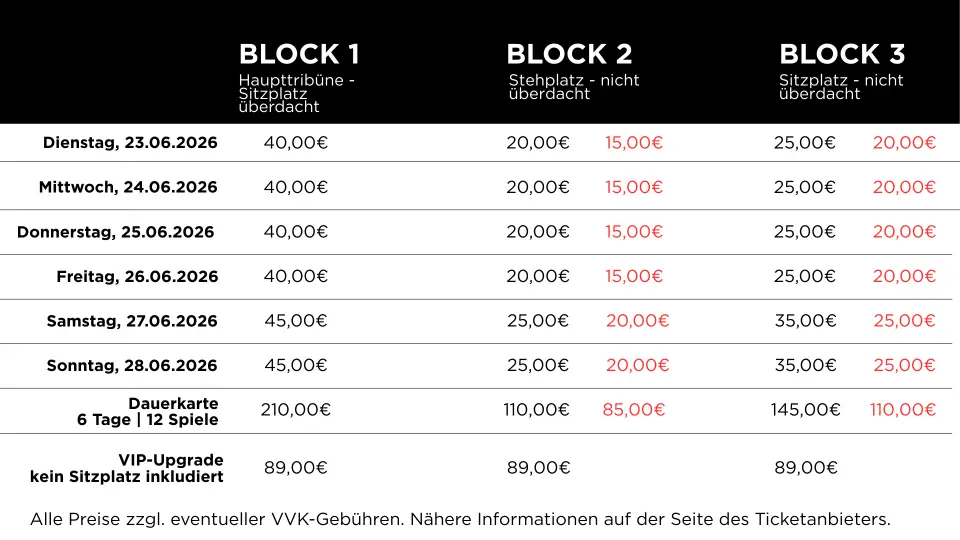The width and height of the screenshot is (960, 540).
Task: Click the BLOCK 1 column heading
Action: 299,54
